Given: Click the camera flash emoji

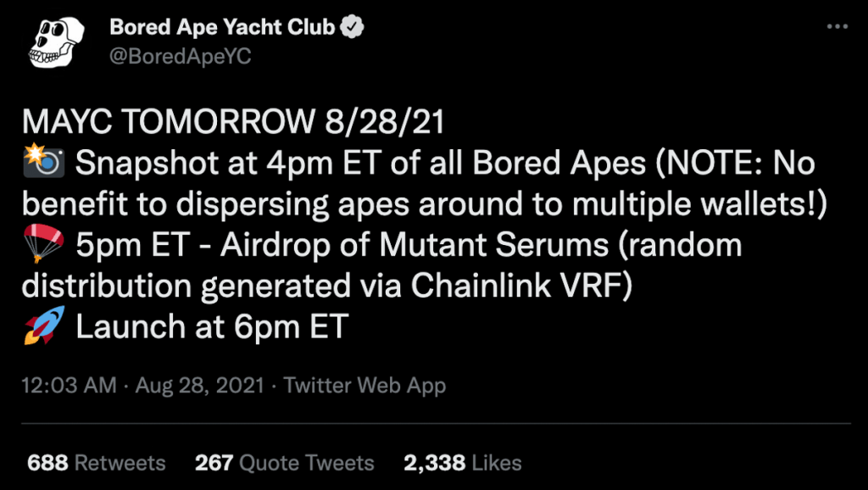Looking at the screenshot, I should (43, 164).
